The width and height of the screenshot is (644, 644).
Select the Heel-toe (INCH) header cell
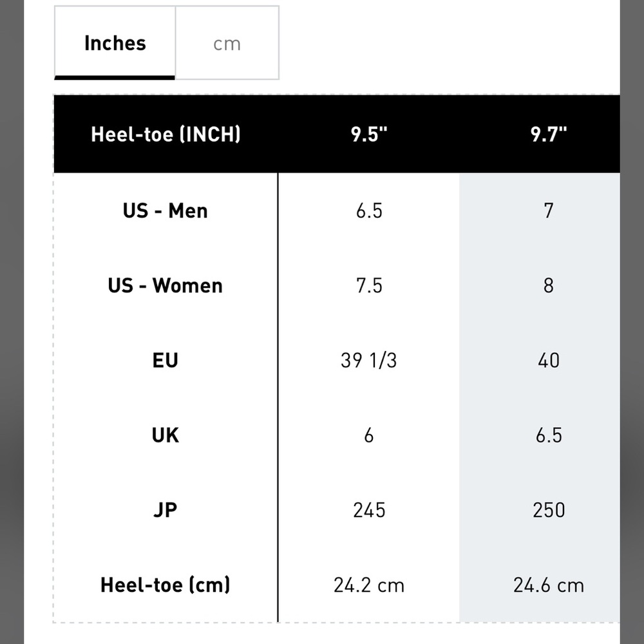pyautogui.click(x=166, y=134)
